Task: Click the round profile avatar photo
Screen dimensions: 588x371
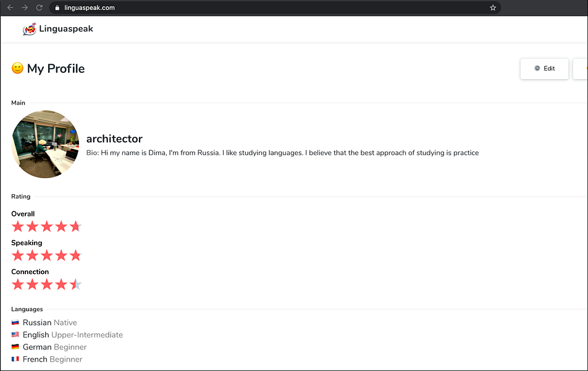Action: [x=45, y=144]
